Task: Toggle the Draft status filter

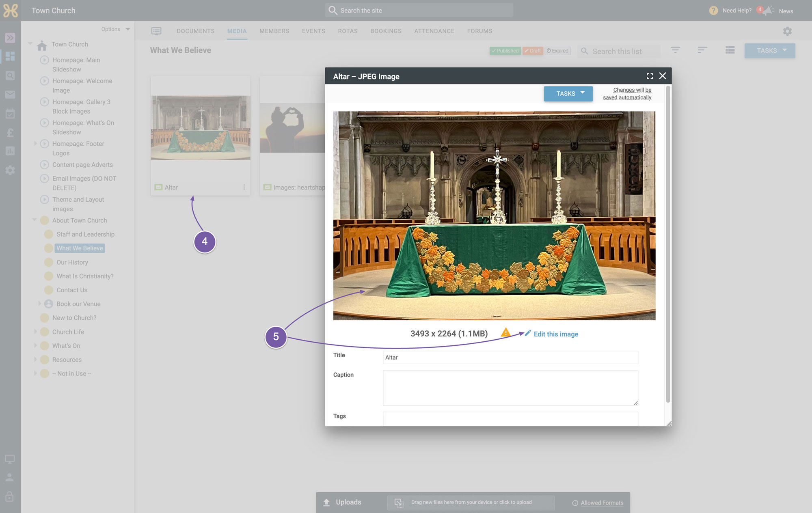Action: (x=533, y=51)
